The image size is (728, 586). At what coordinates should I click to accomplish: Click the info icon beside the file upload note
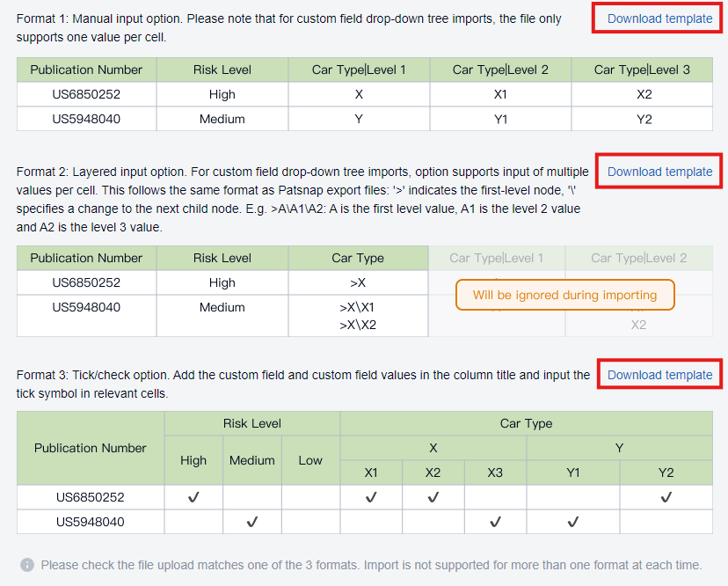pyautogui.click(x=27, y=565)
